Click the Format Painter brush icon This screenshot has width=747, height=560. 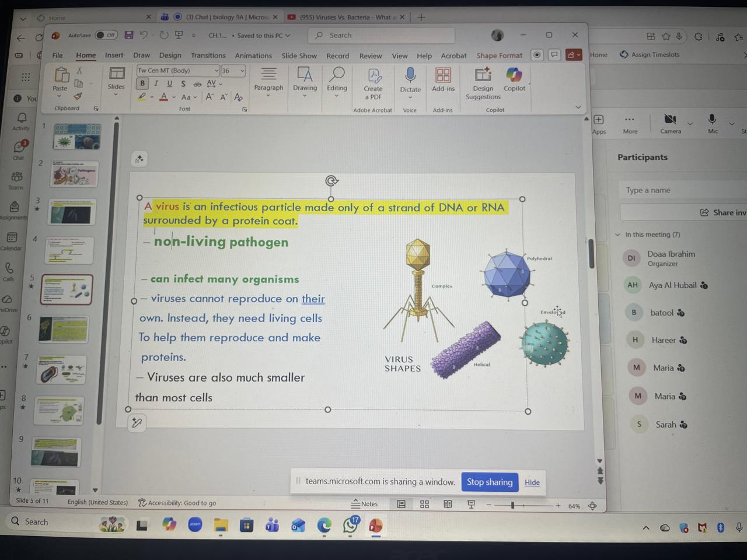click(x=78, y=96)
